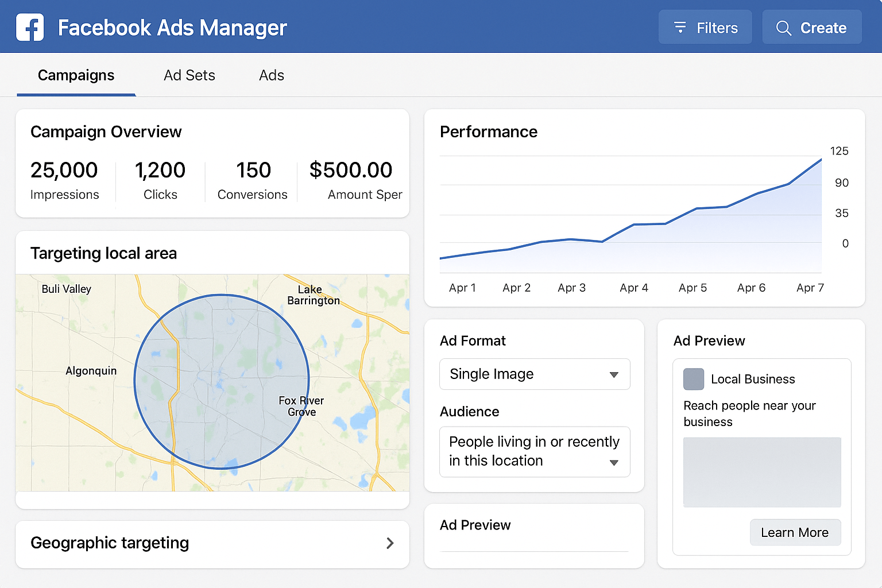The image size is (882, 588).
Task: Click the 90 y-axis label
Action: (x=842, y=183)
